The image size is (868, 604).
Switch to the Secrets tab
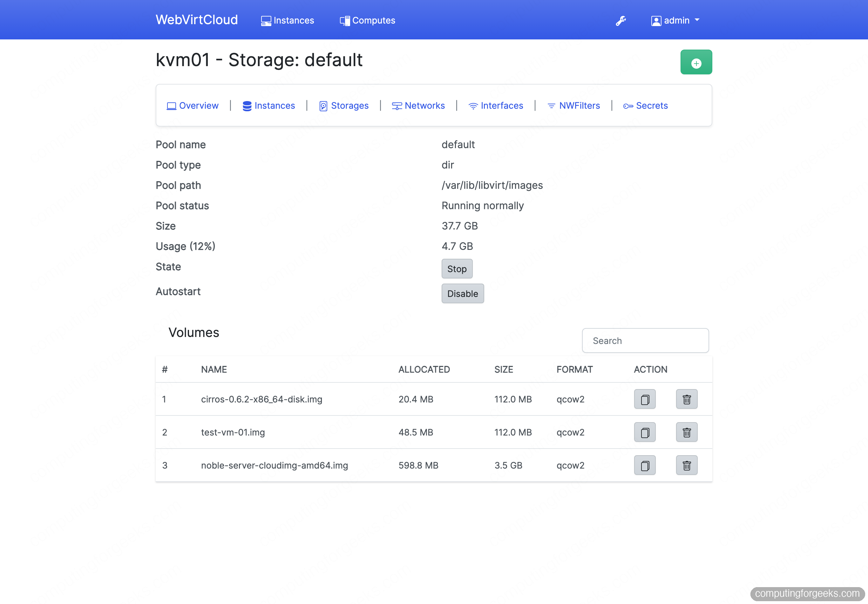645,106
